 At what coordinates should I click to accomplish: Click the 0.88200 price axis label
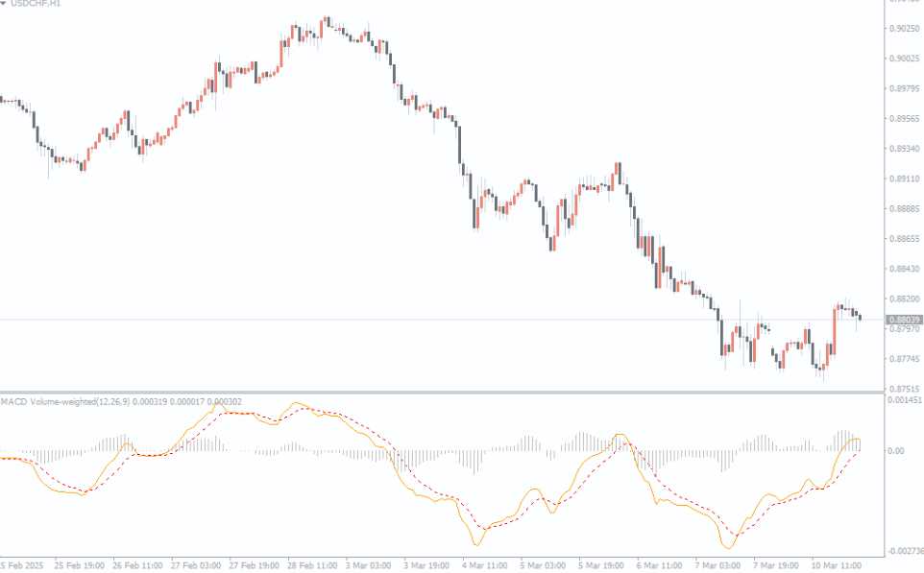(905, 298)
